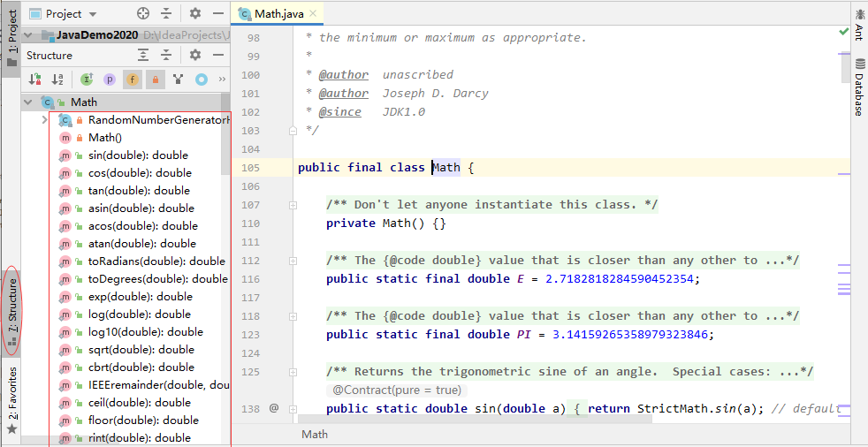Open the 1: Project tool window tab

(11, 38)
